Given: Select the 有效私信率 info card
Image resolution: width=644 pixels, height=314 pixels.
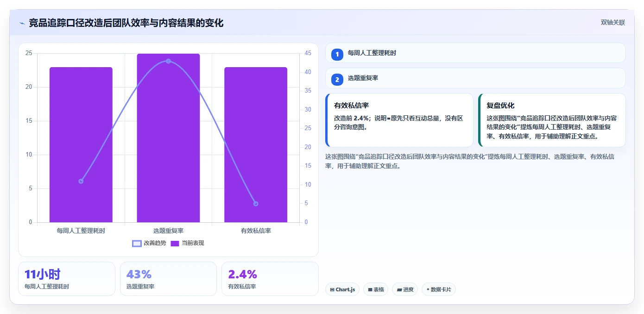Looking at the screenshot, I should pyautogui.click(x=399, y=120).
